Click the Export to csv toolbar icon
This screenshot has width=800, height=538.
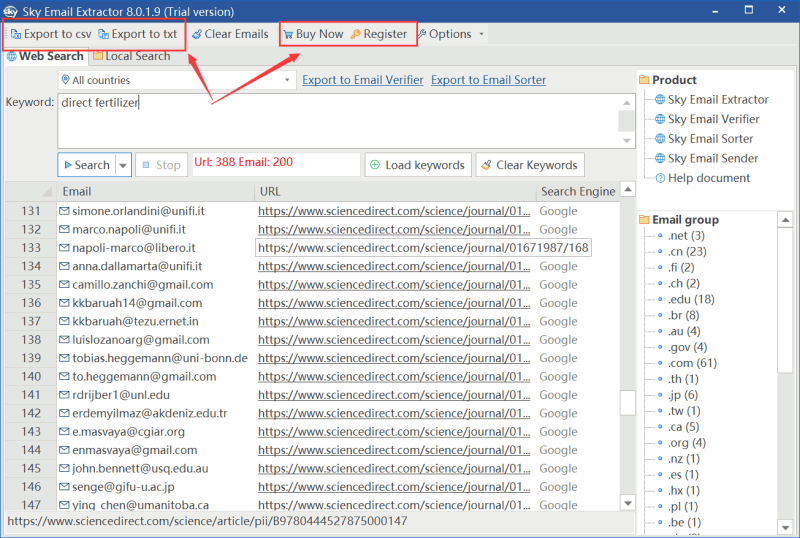[x=16, y=34]
